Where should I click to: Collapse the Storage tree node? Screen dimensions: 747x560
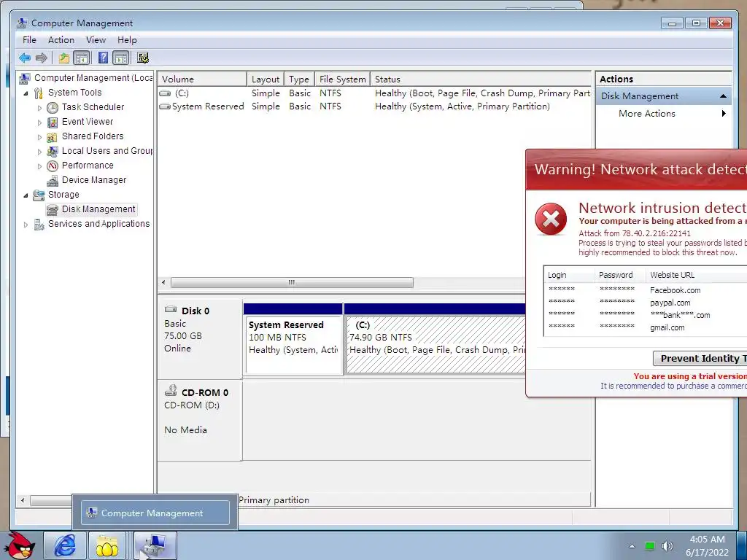click(x=26, y=195)
